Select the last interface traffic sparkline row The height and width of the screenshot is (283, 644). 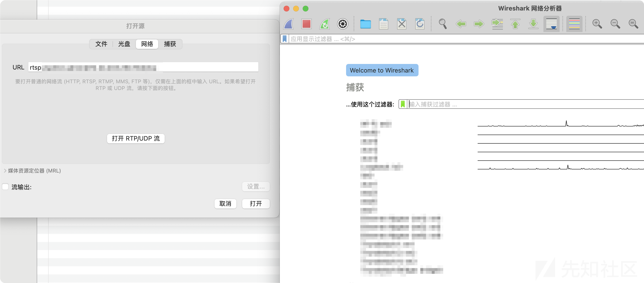tap(561, 167)
